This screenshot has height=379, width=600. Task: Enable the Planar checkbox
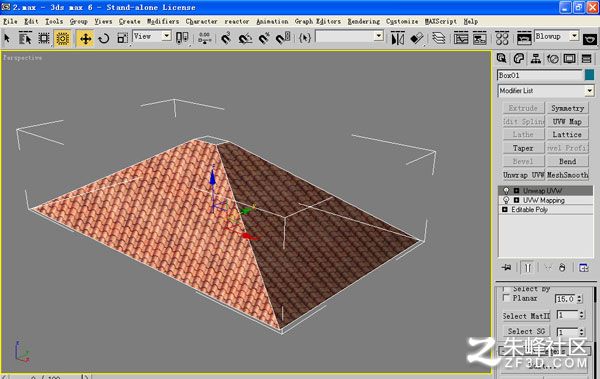click(x=506, y=297)
